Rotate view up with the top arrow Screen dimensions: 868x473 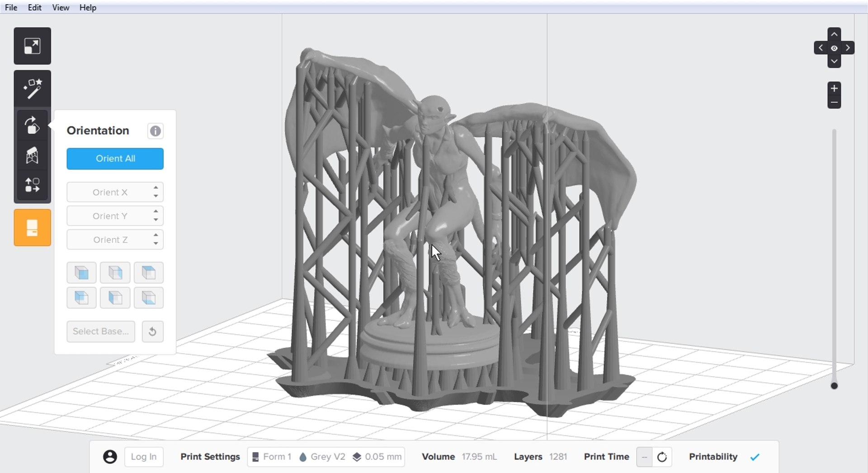[834, 34]
